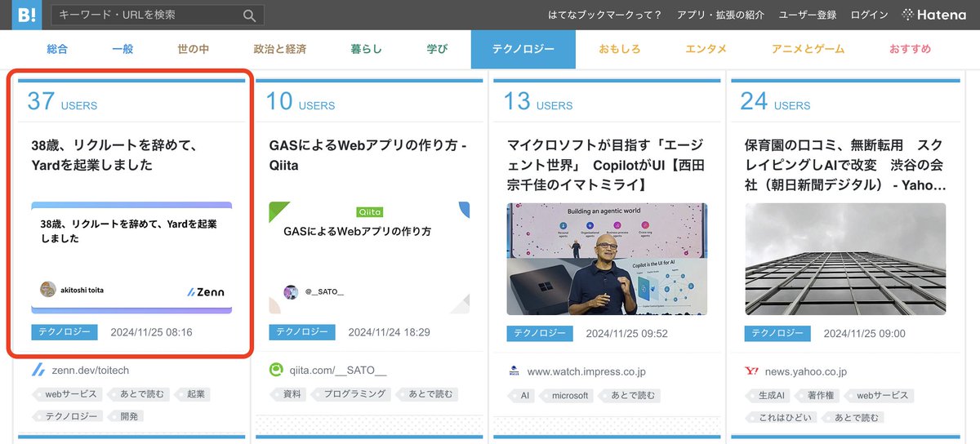Click the 資料 tag

(290, 394)
